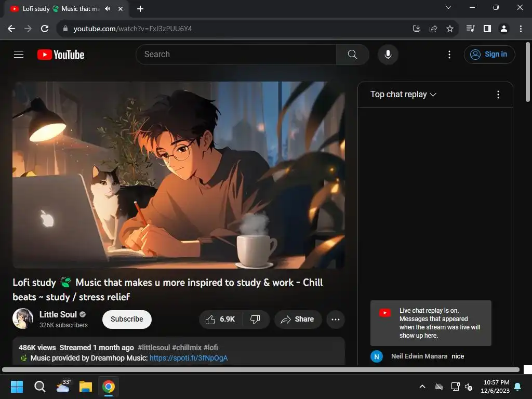Image resolution: width=532 pixels, height=399 pixels.
Task: Open Little Soul channel avatar
Action: click(23, 318)
